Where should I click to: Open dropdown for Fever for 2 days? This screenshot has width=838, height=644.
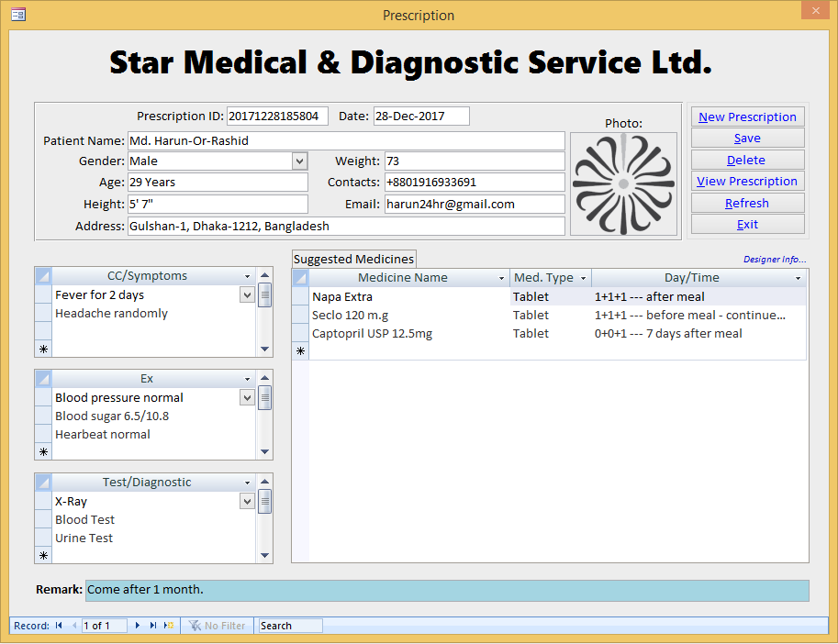pyautogui.click(x=247, y=294)
